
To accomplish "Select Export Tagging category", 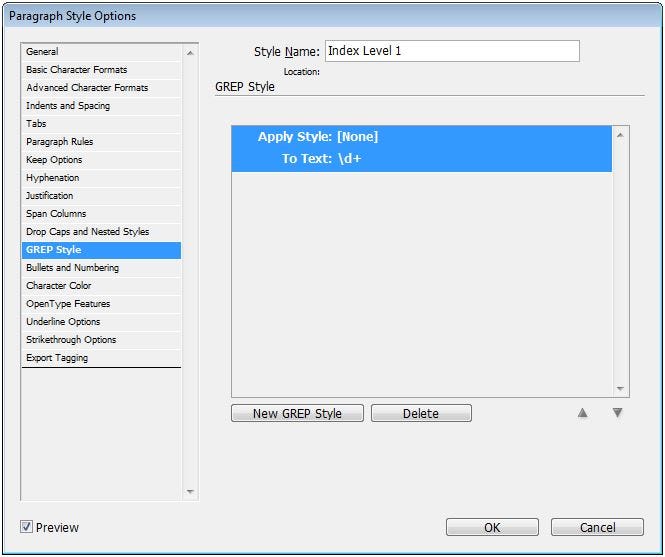I will pos(101,358).
